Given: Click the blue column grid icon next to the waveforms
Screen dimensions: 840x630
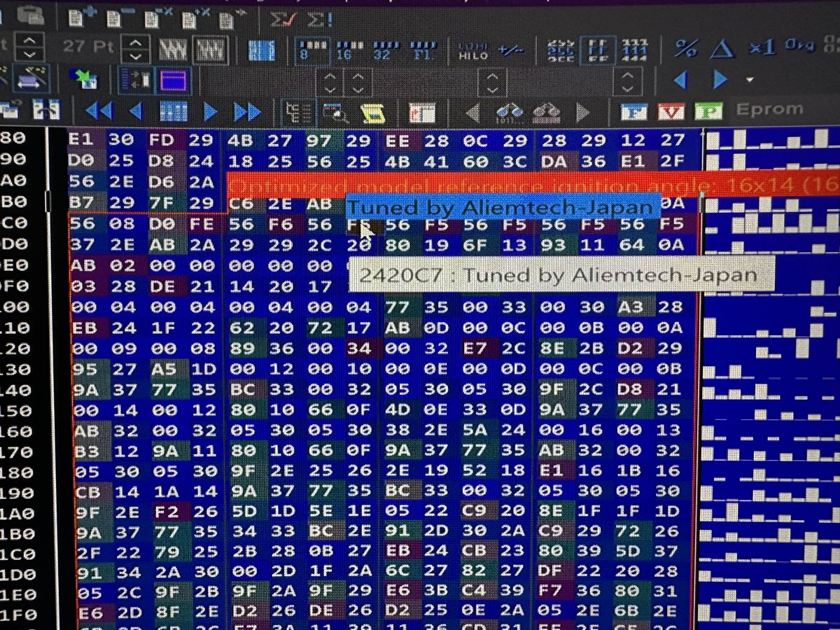Looking at the screenshot, I should (x=262, y=50).
